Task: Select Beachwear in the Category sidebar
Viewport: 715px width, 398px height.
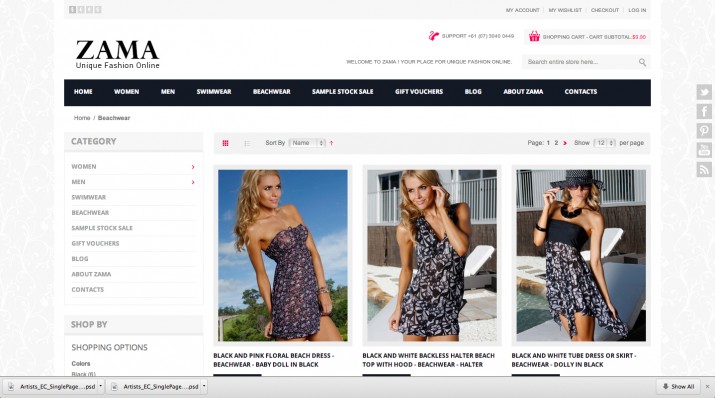Action: (90, 213)
